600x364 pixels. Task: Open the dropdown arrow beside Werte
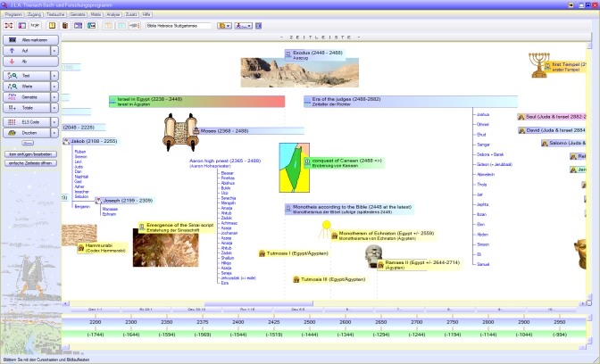(54, 87)
